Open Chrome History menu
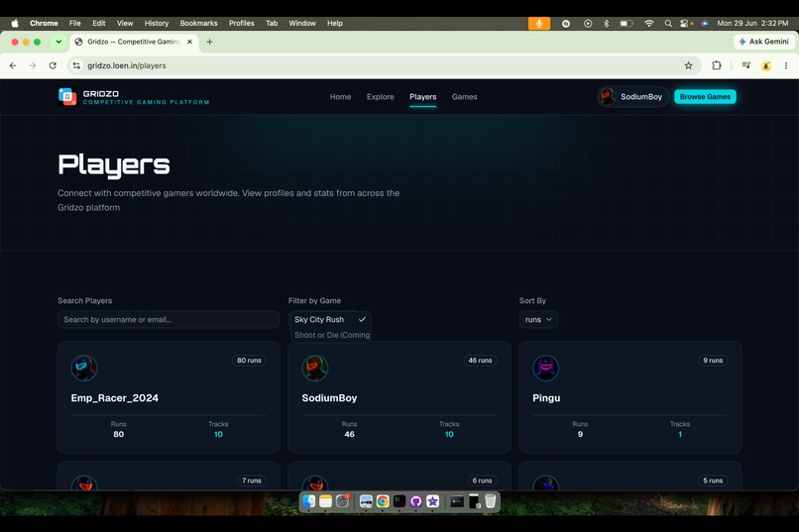799x532 pixels. tap(157, 24)
